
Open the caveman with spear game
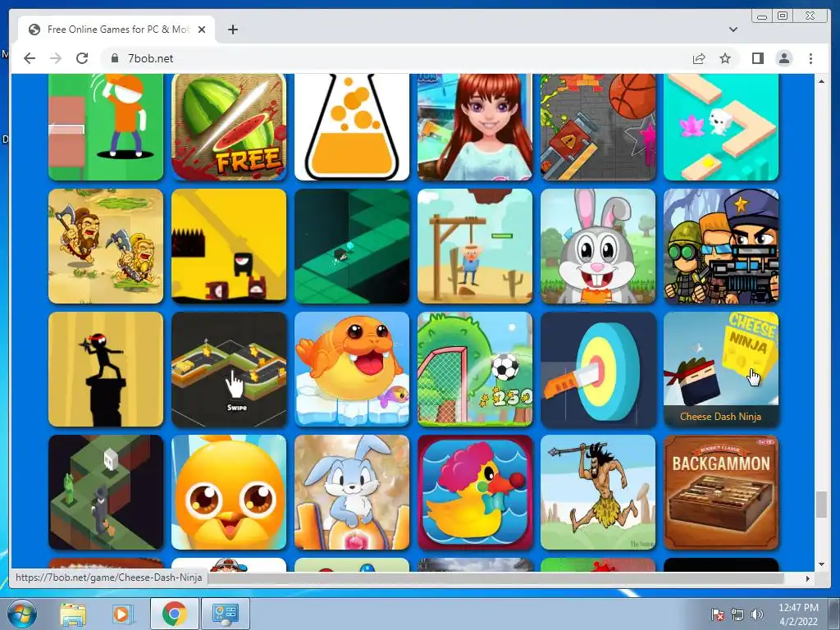tap(598, 492)
